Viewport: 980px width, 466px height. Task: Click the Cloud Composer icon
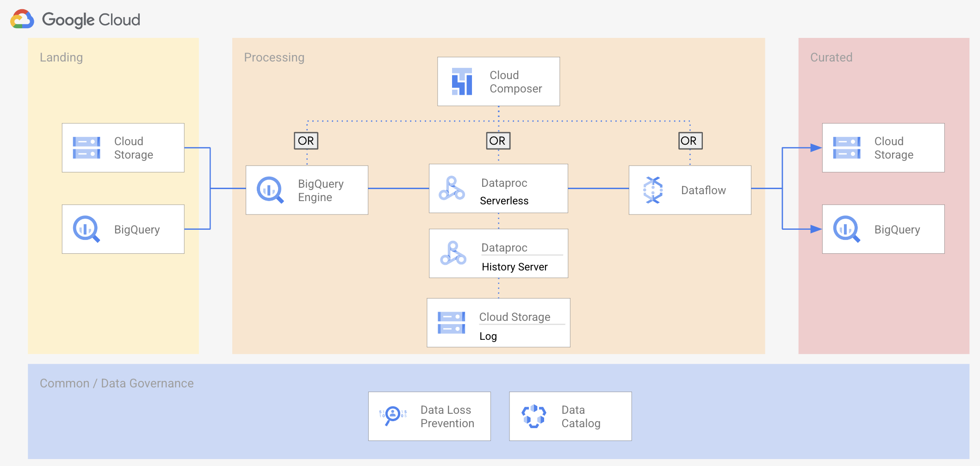[x=462, y=81]
